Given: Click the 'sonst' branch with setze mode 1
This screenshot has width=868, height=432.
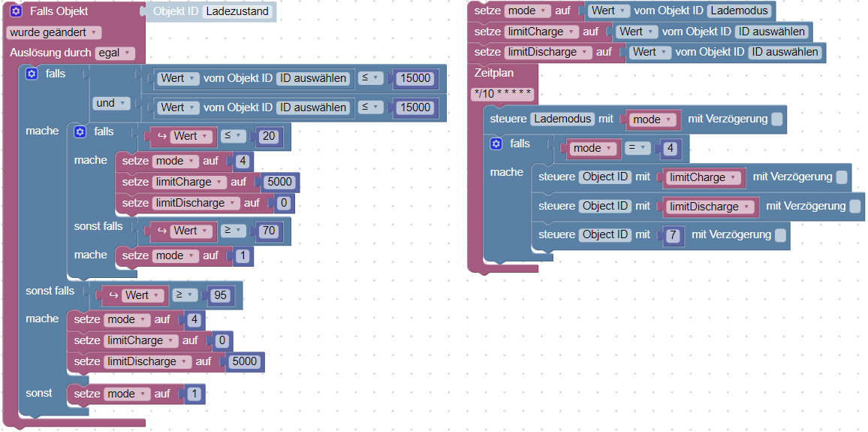Looking at the screenshot, I should tap(39, 393).
